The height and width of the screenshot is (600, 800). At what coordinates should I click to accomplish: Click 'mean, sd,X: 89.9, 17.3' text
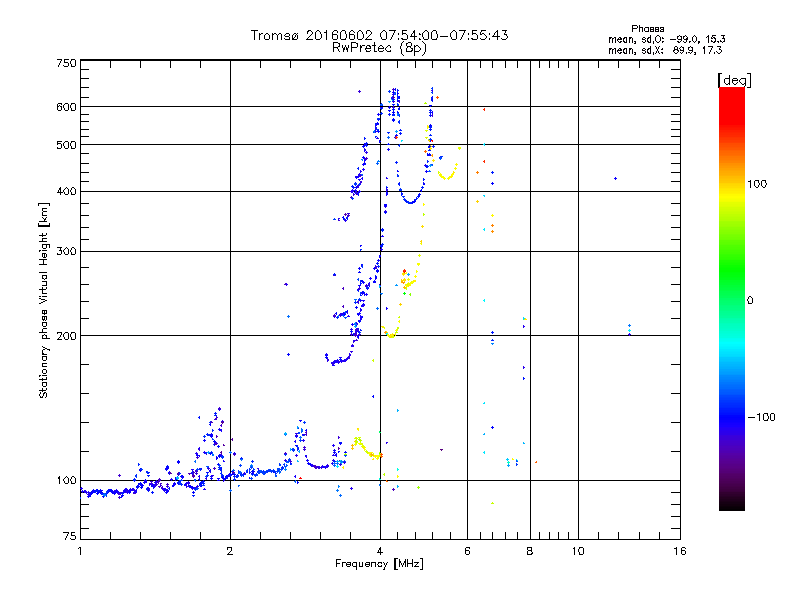(x=665, y=51)
